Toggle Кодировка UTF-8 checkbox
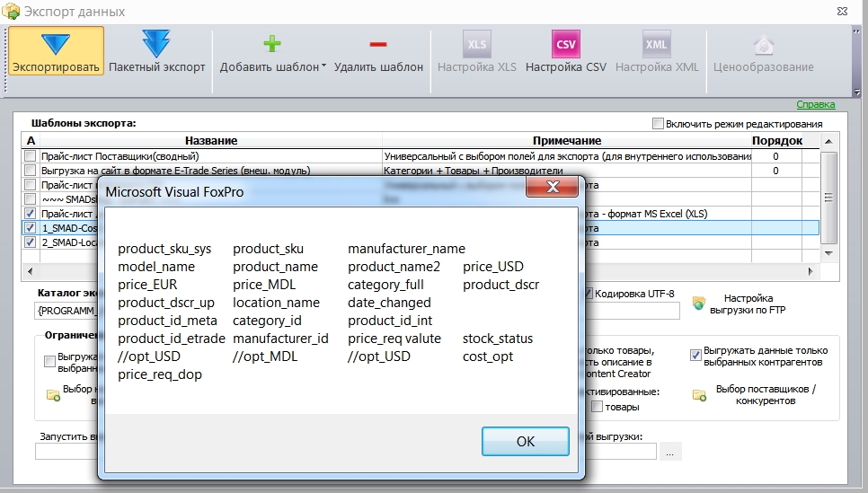This screenshot has height=493, width=868. pos(589,294)
